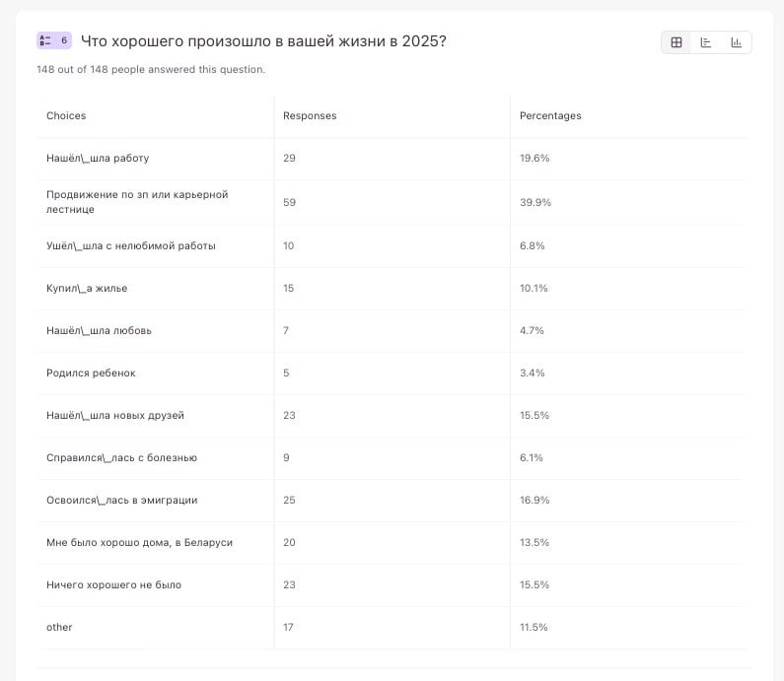Click the Choices column header
Image resolution: width=784 pixels, height=681 pixels.
coord(66,116)
